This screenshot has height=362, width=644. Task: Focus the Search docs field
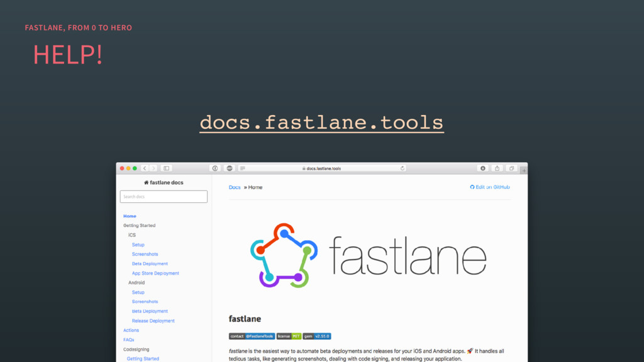point(164,197)
